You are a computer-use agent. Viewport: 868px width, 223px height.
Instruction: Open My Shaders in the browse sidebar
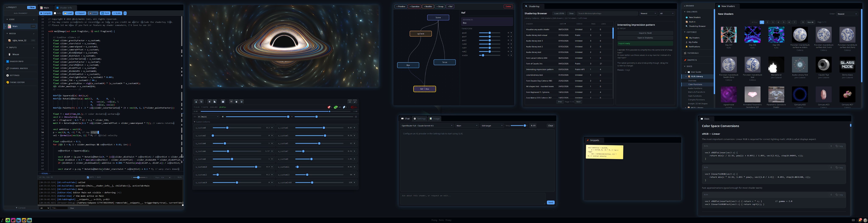point(694,38)
